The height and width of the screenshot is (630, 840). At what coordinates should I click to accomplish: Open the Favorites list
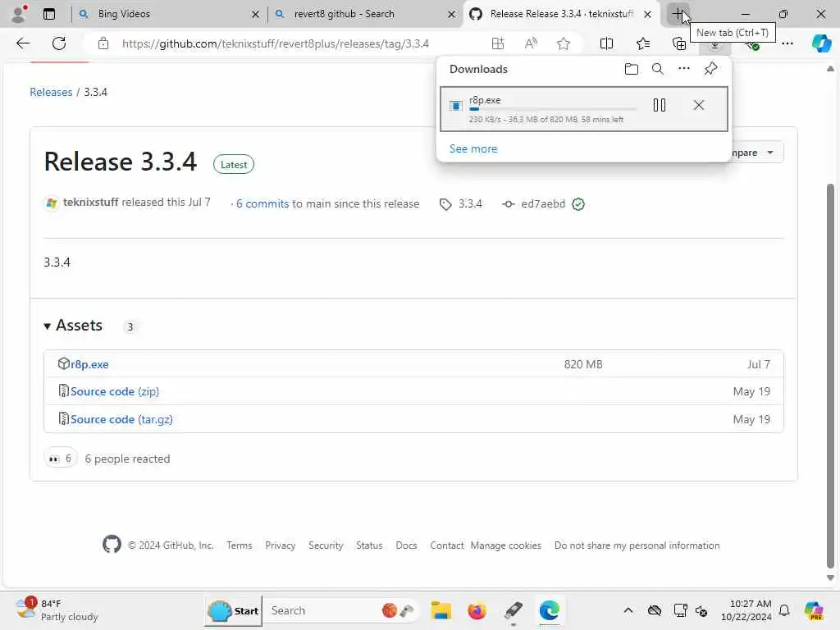point(643,43)
